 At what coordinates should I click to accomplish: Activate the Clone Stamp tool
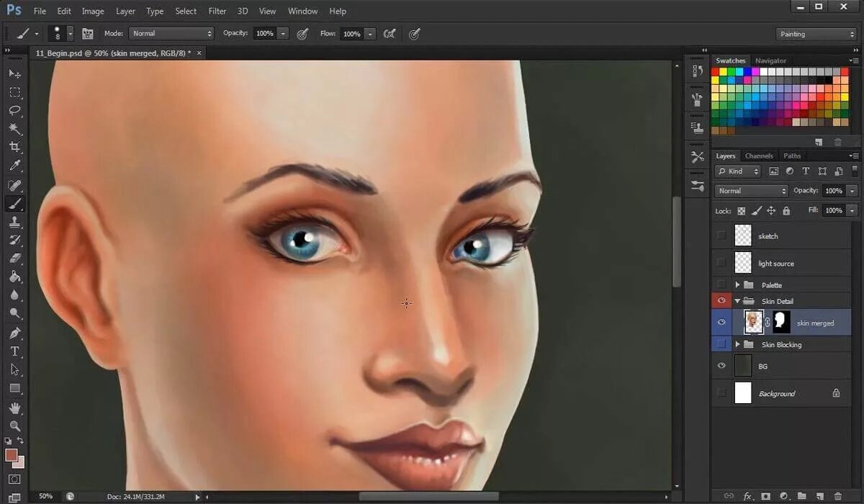[14, 222]
